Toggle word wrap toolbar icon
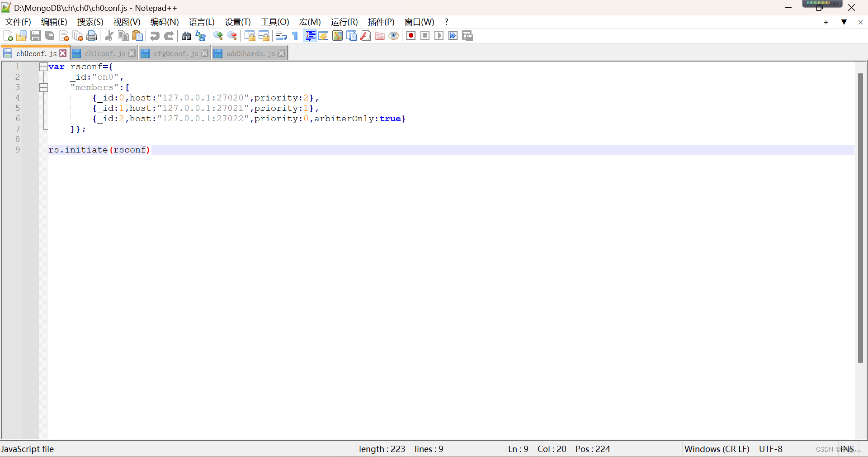This screenshot has width=868, height=457. [281, 36]
